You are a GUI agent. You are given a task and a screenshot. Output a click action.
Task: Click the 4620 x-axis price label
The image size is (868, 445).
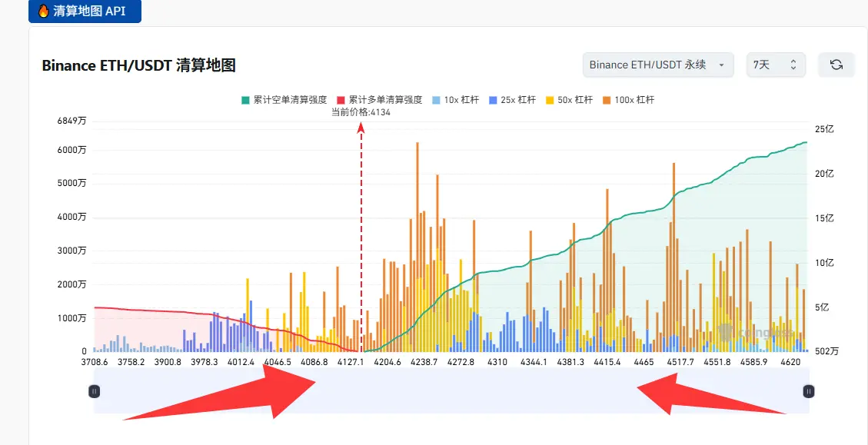(790, 362)
